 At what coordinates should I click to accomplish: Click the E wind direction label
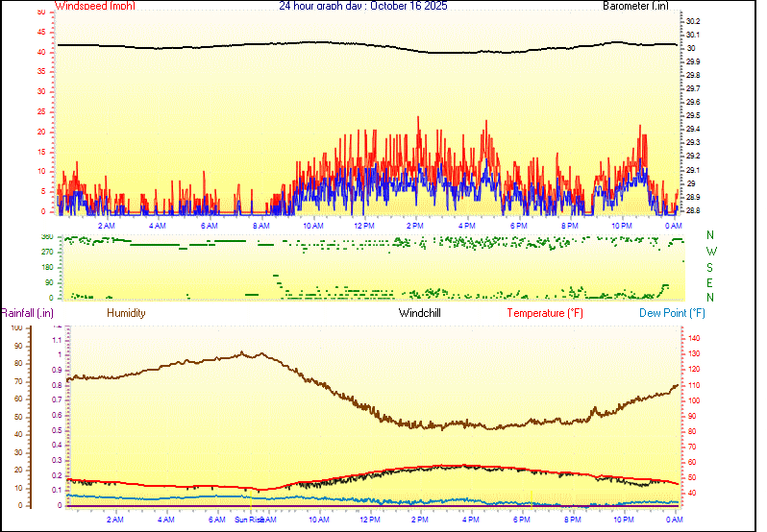710,282
